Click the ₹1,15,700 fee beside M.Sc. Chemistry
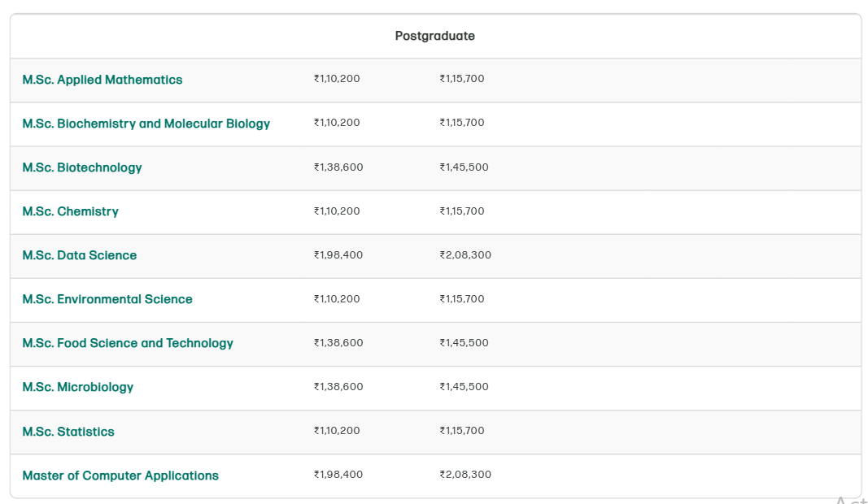 pyautogui.click(x=462, y=211)
